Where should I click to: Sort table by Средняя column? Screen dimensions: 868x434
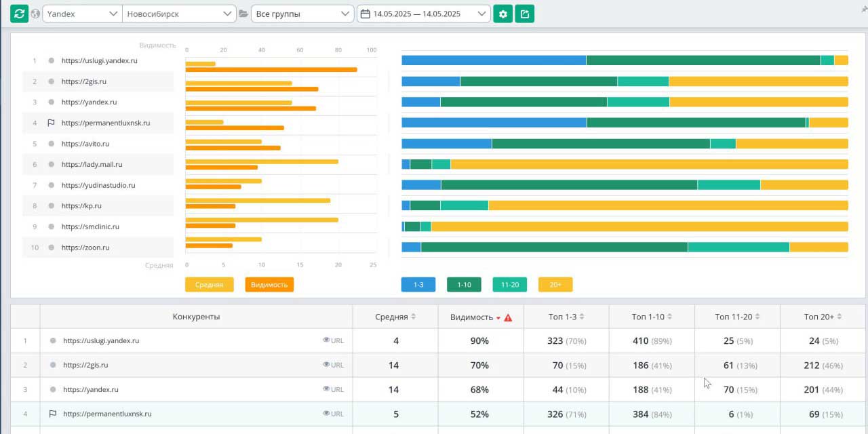click(395, 317)
